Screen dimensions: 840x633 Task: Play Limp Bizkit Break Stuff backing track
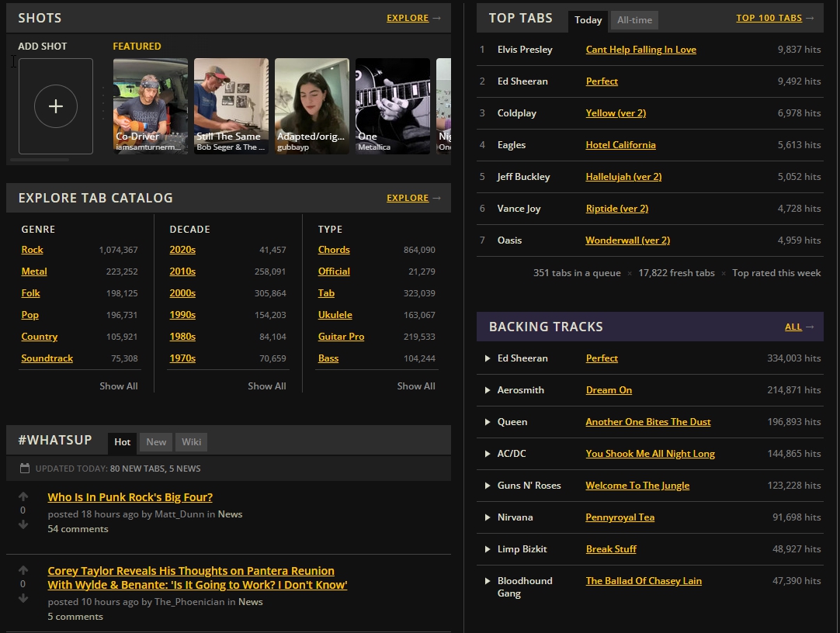[x=487, y=549]
